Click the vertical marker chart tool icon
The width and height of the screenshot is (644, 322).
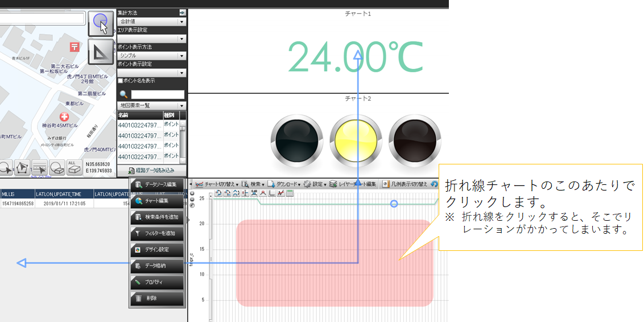(x=245, y=193)
